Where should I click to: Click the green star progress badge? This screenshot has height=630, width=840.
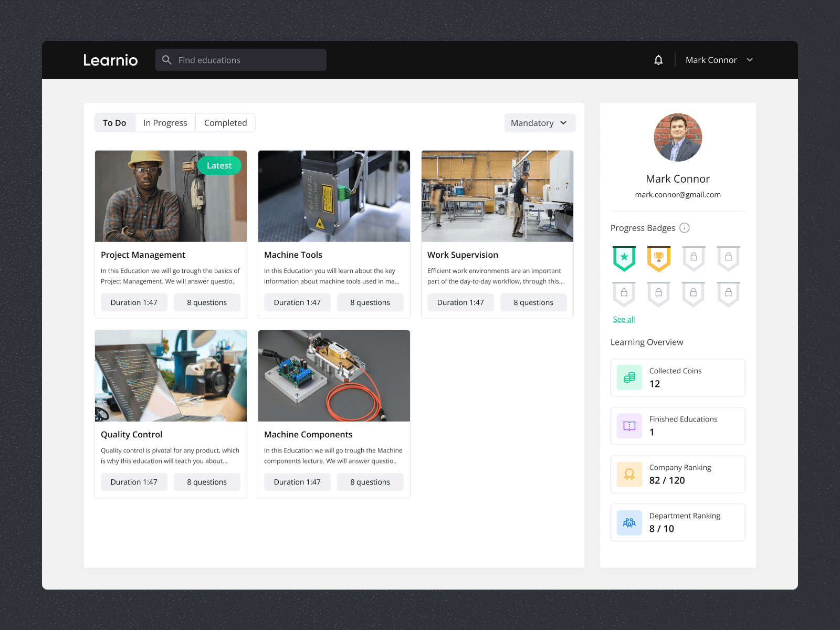pyautogui.click(x=624, y=259)
